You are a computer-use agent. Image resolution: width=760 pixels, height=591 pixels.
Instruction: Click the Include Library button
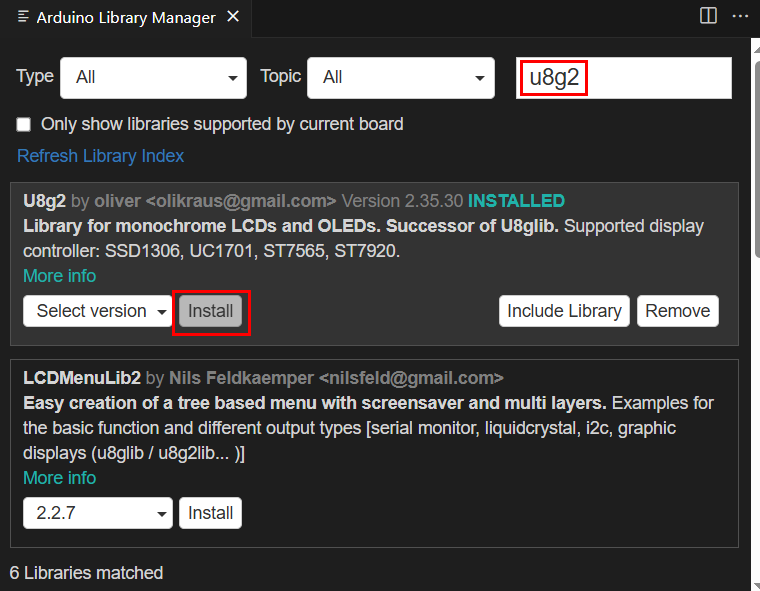[x=564, y=311]
